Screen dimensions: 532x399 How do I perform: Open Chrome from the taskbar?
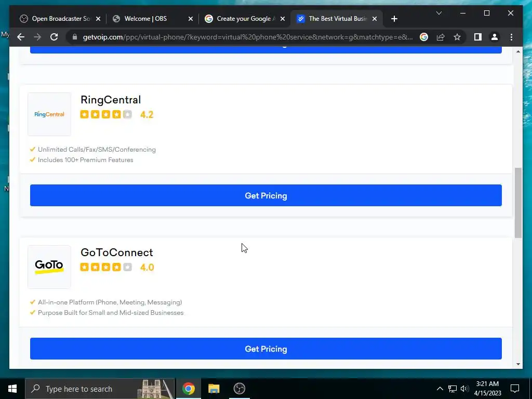[x=188, y=389]
